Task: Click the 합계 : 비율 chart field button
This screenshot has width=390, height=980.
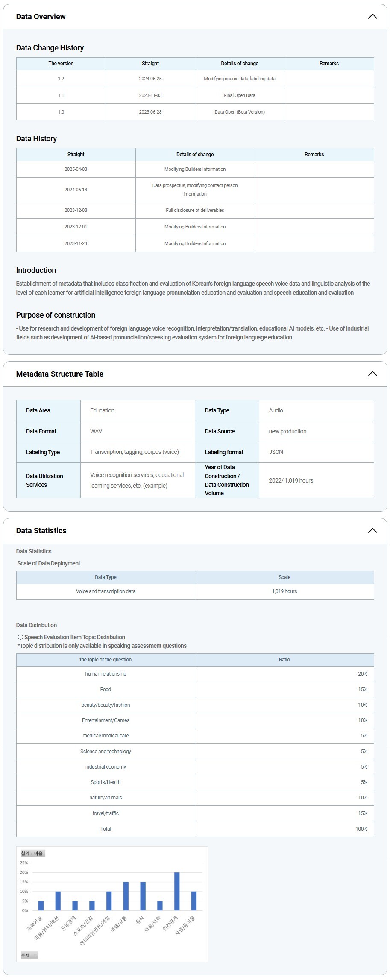Action: (32, 853)
